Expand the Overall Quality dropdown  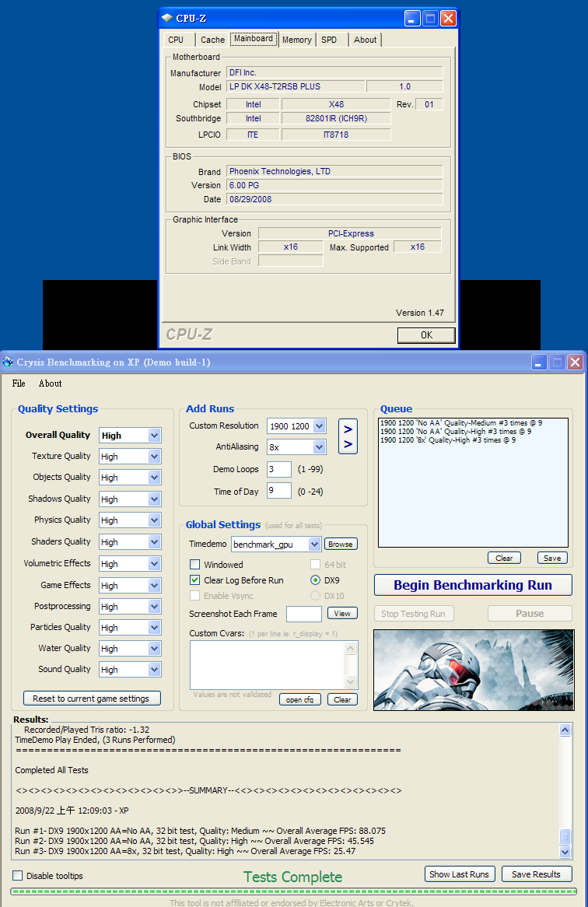pos(154,436)
